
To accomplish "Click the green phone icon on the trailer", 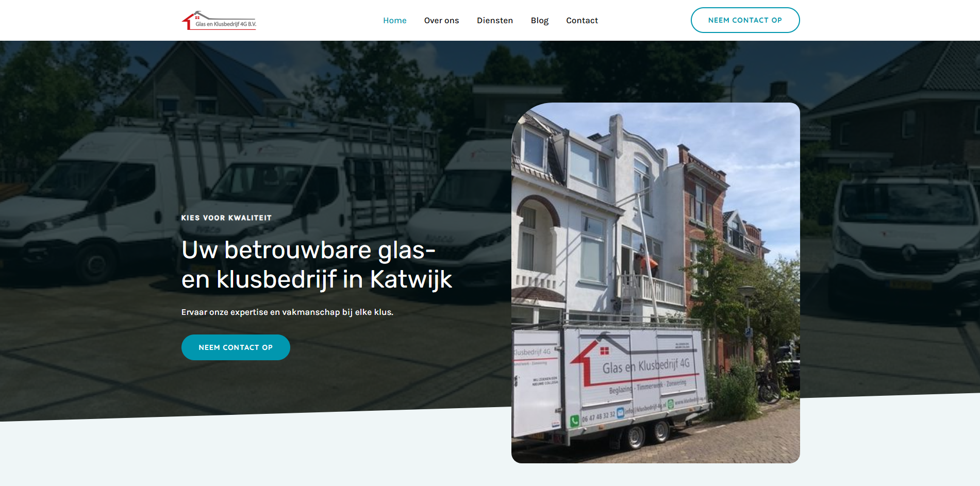I will [x=575, y=421].
